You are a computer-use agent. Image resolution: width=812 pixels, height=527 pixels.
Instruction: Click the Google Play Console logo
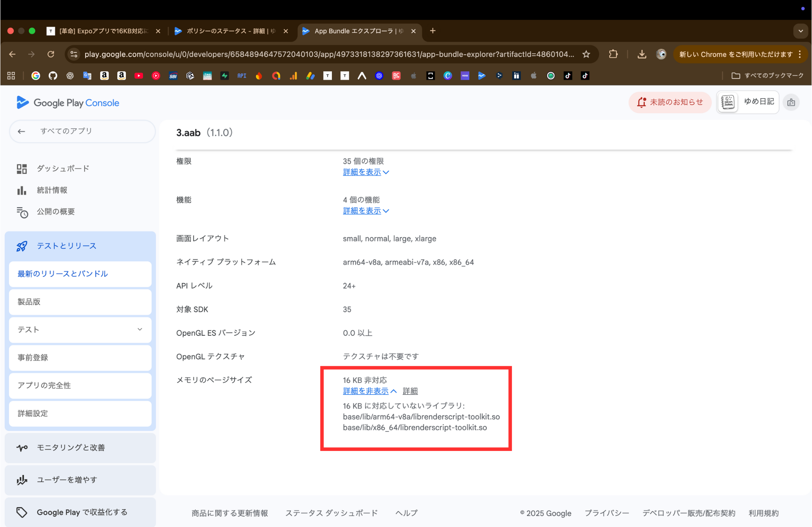point(67,102)
